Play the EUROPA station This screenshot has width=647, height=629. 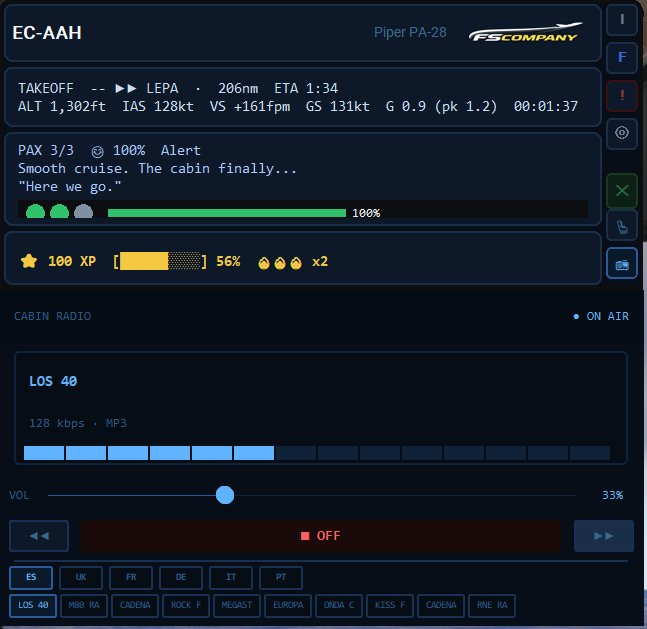pos(288,605)
